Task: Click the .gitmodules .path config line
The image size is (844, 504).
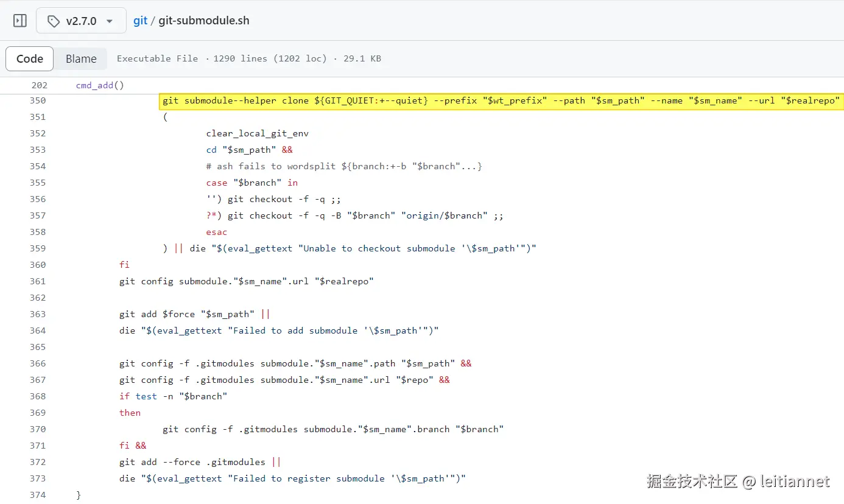Action: click(296, 363)
